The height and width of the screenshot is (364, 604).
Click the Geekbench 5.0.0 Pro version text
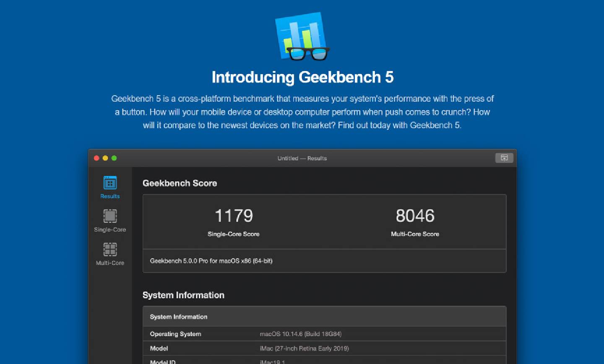(211, 261)
